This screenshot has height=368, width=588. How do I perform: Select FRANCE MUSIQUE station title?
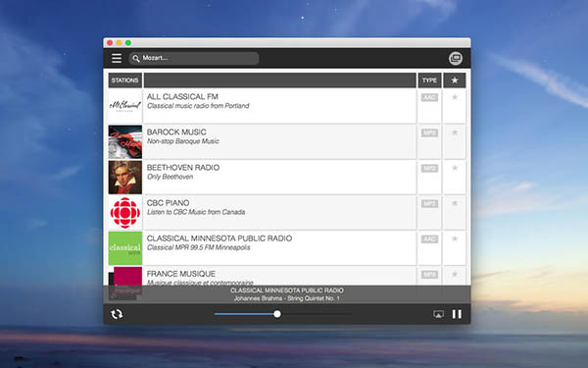[x=181, y=274]
